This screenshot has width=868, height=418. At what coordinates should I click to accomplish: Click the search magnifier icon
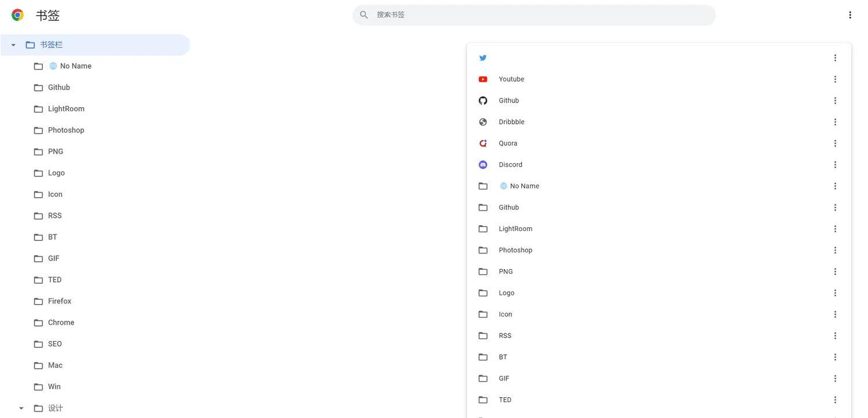tap(364, 15)
